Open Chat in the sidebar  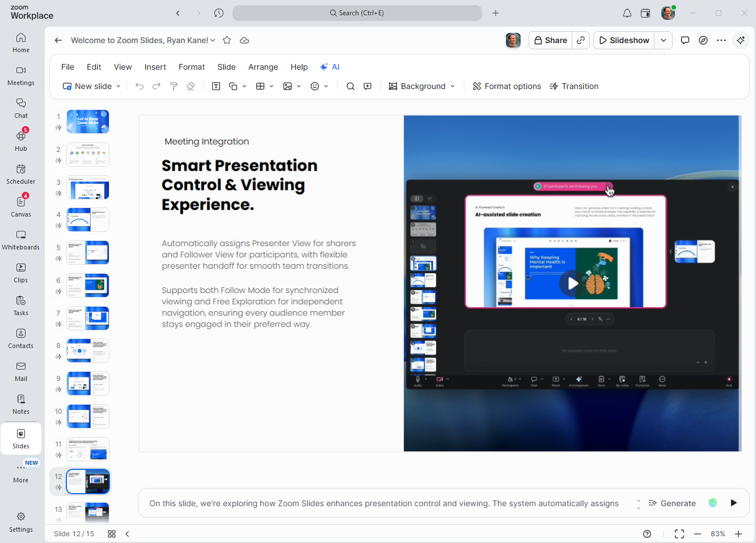point(21,108)
